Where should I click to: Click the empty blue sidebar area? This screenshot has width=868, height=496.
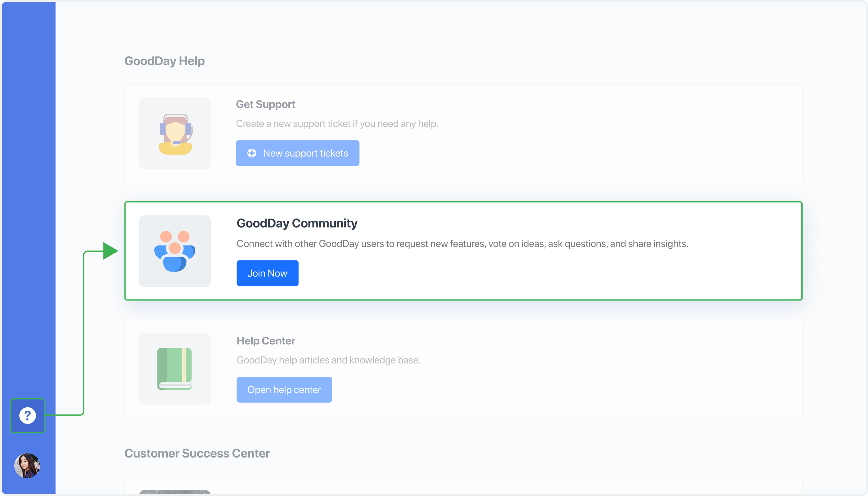[x=29, y=204]
